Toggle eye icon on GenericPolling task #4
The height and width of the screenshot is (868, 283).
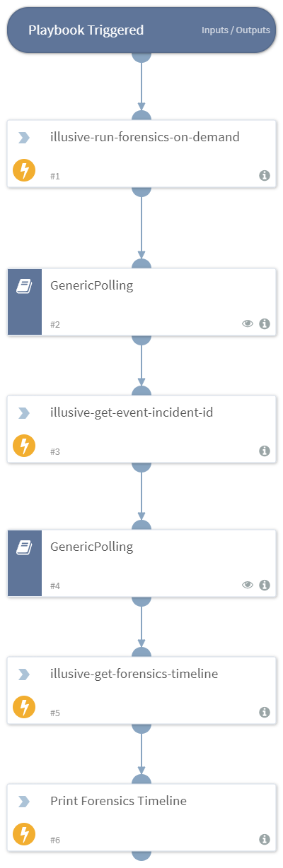[x=248, y=585]
